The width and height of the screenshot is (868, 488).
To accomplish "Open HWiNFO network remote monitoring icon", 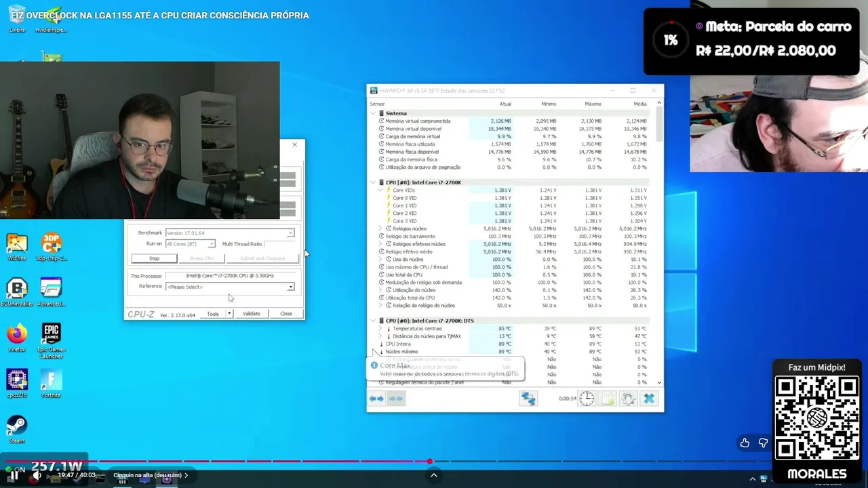I will click(x=528, y=399).
